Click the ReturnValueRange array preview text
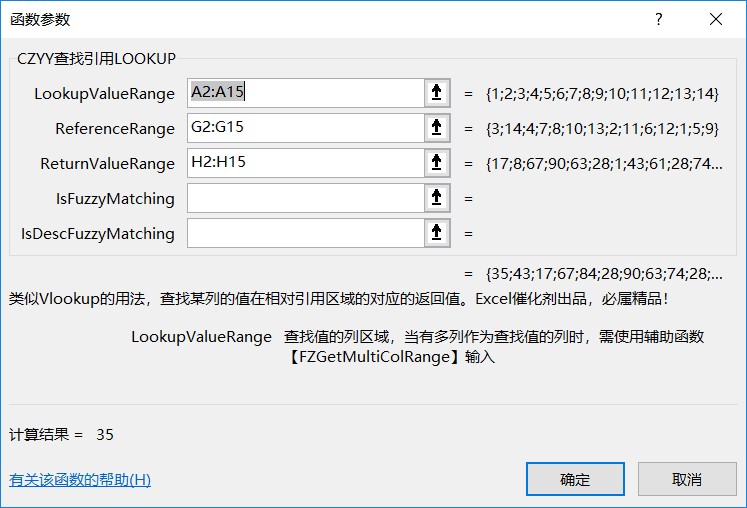 (x=604, y=164)
